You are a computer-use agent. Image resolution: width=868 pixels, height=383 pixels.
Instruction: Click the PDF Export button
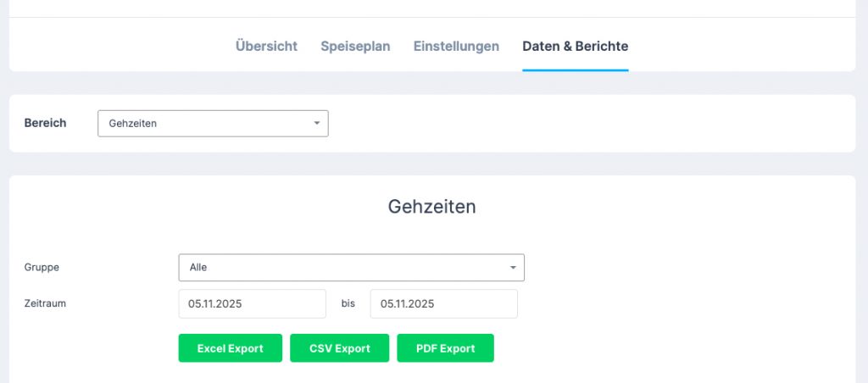[x=445, y=348]
